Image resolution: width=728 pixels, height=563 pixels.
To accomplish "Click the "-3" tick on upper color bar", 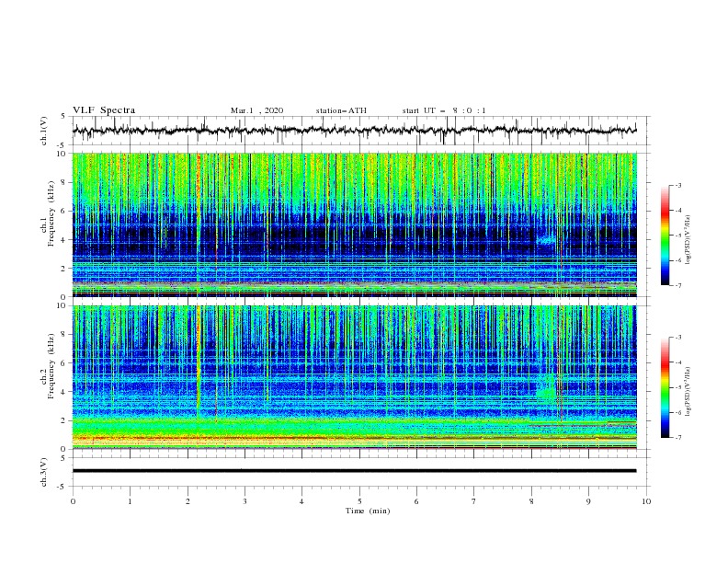I will click(x=677, y=185).
